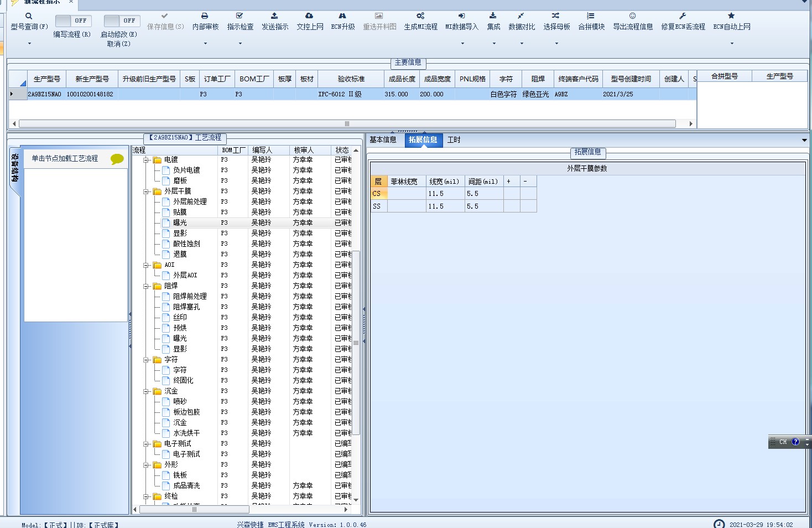The height and width of the screenshot is (528, 812).
Task: Switch to the 拓展信息 tab
Action: tap(423, 140)
